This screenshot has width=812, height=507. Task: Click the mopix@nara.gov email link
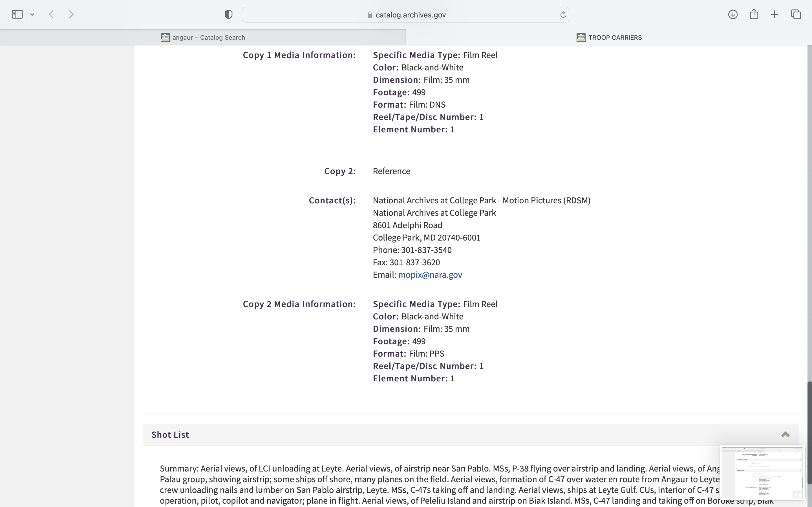click(430, 275)
